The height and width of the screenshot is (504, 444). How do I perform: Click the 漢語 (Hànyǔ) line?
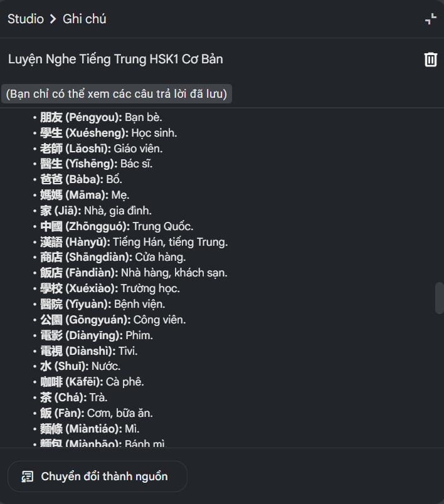tap(134, 242)
